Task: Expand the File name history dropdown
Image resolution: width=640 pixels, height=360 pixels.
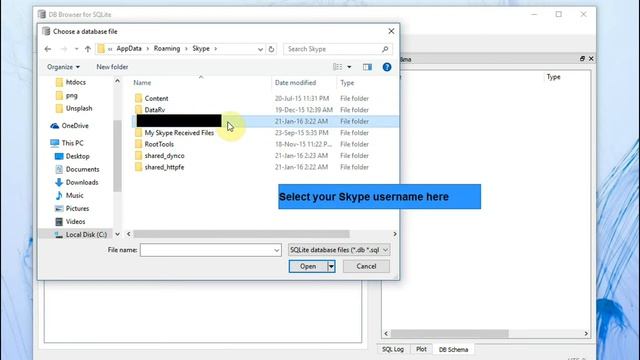Action: point(277,250)
